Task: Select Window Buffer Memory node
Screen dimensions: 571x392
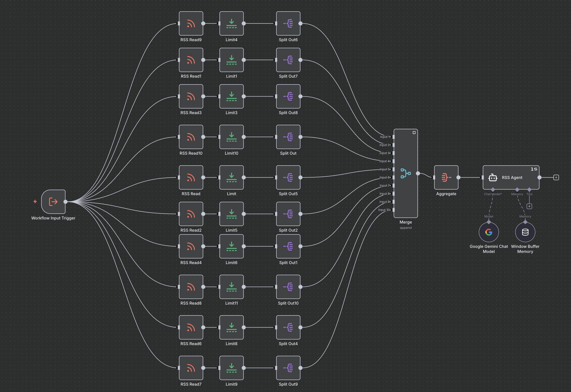Action: tap(525, 232)
